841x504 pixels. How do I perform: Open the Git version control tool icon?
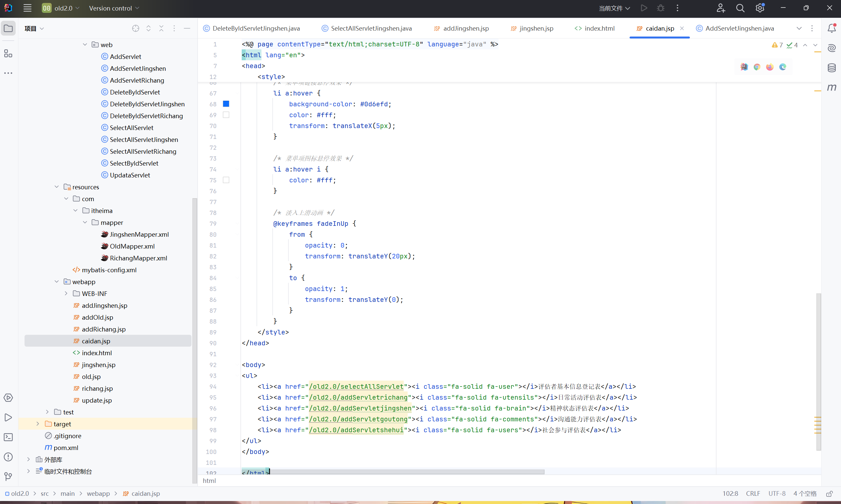tap(8, 476)
